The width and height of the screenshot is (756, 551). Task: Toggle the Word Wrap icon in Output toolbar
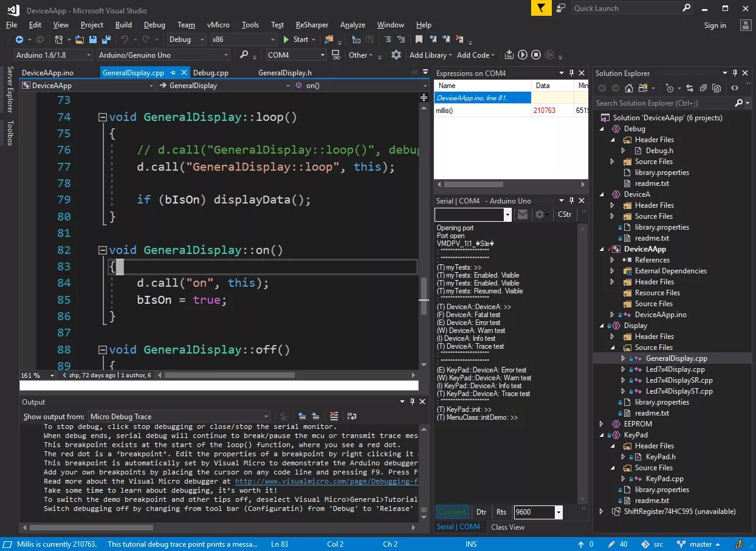352,416
